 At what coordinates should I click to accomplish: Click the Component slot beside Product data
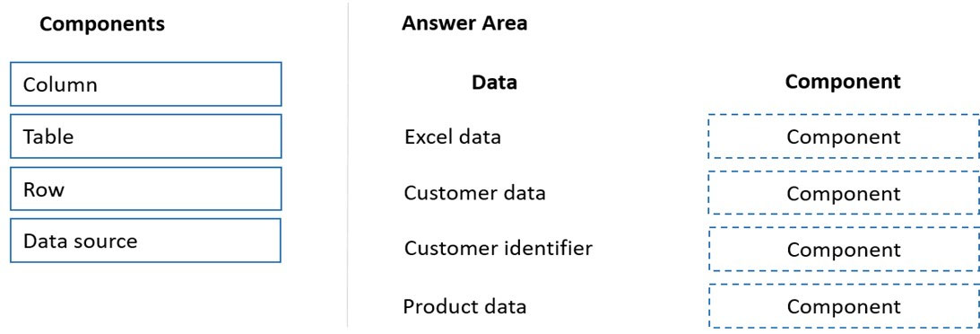pyautogui.click(x=844, y=306)
